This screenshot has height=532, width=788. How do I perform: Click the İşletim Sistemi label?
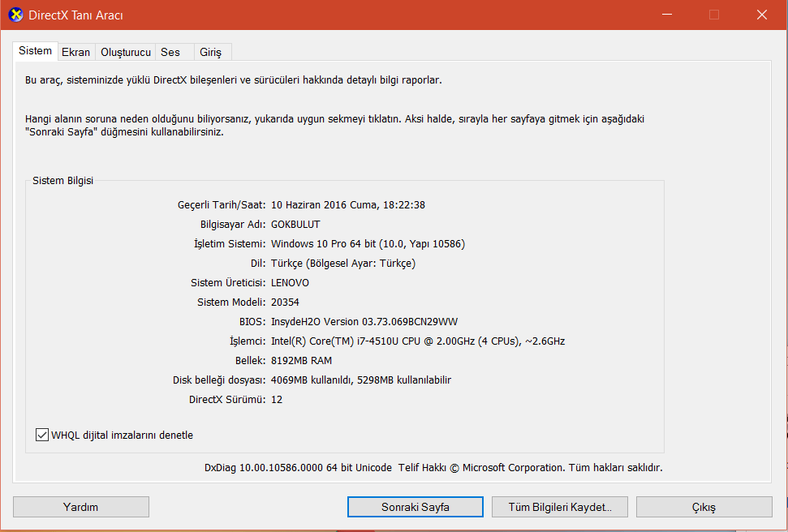point(230,244)
